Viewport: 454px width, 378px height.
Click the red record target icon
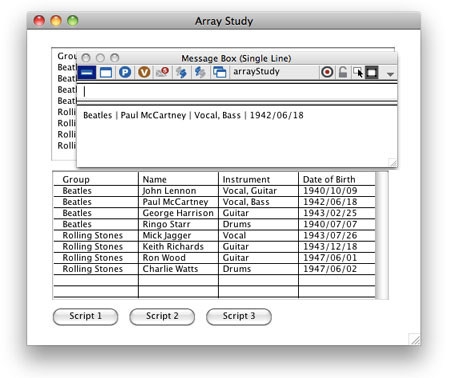[x=327, y=72]
